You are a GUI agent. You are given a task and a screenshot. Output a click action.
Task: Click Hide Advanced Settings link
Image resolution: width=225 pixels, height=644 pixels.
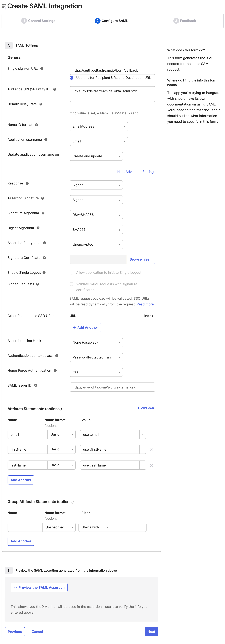[x=136, y=172]
